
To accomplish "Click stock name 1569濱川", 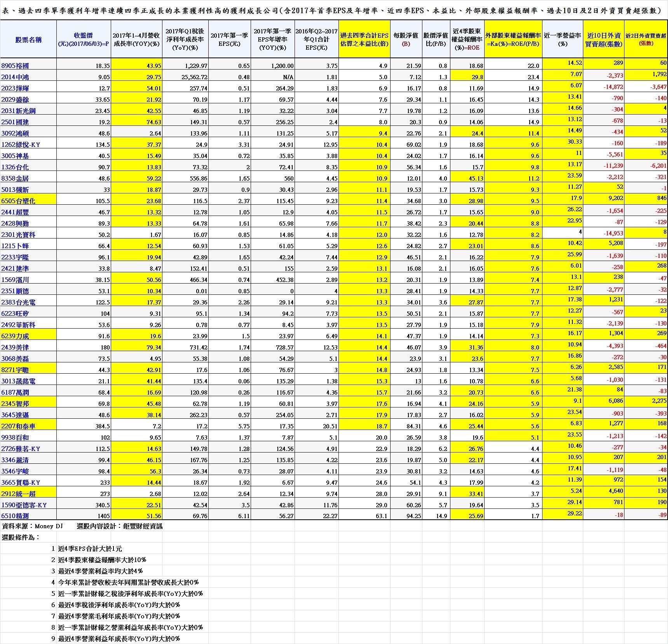I will pyautogui.click(x=15, y=280).
